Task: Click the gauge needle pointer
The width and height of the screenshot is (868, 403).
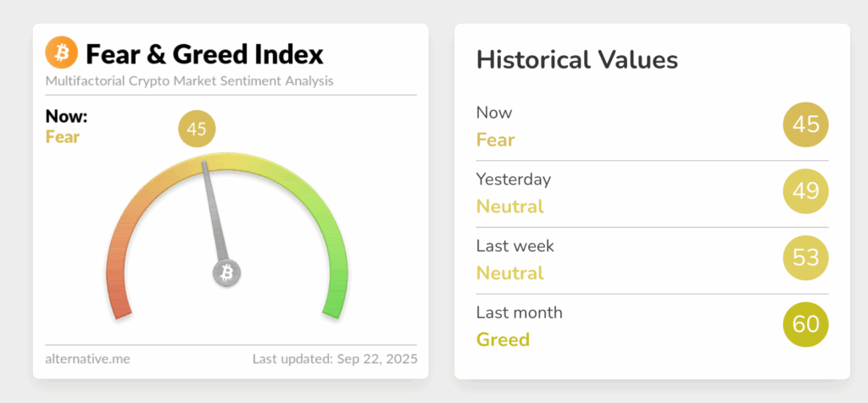Action: click(214, 212)
